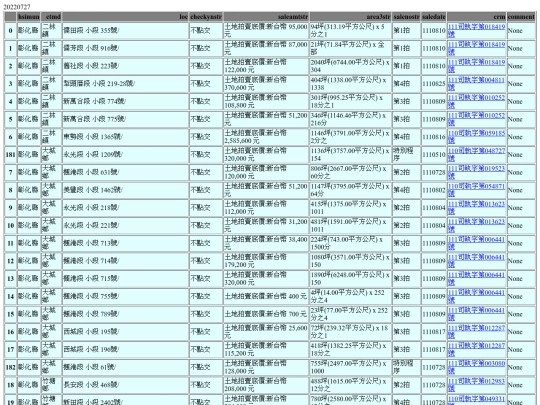Open the crm link in row 17
Screen dimensions: 540x405
click(476, 350)
